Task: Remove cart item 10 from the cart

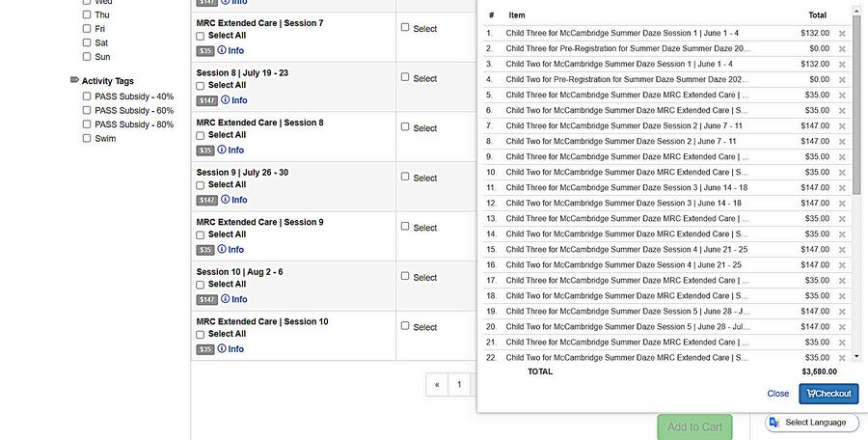Action: [841, 173]
